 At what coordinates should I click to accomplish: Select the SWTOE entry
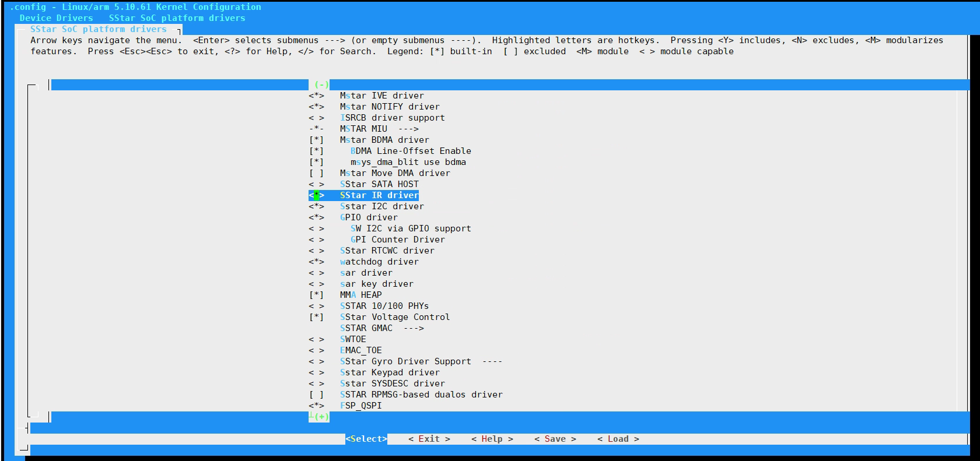pyautogui.click(x=353, y=339)
